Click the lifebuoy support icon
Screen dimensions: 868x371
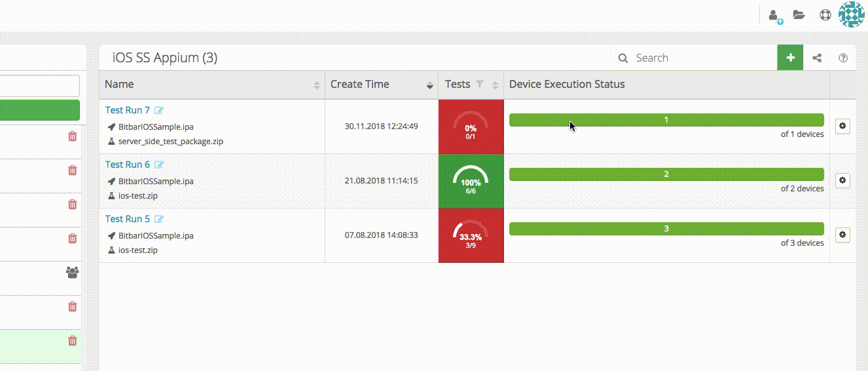pyautogui.click(x=825, y=14)
